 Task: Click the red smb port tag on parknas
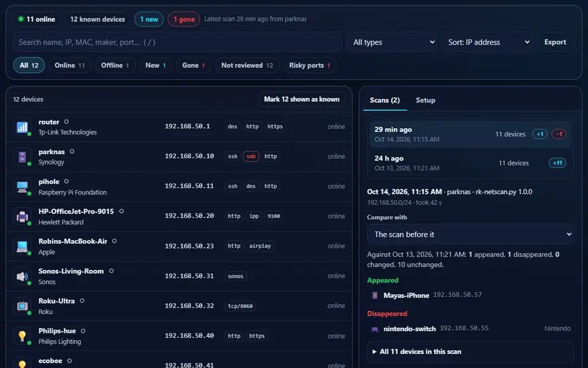pos(251,156)
